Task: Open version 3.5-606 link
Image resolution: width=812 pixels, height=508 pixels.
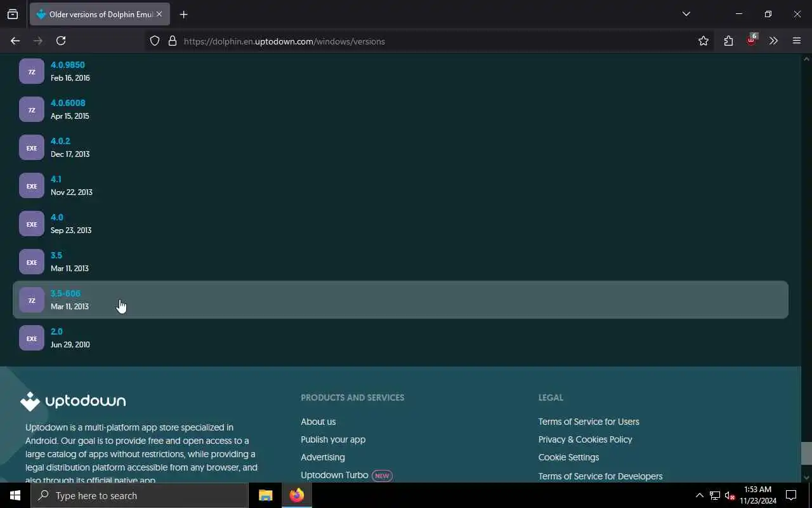Action: click(65, 293)
